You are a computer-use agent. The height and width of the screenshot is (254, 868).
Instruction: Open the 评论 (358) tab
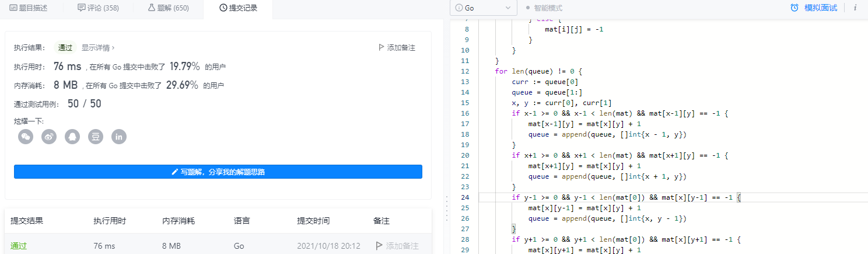[98, 8]
